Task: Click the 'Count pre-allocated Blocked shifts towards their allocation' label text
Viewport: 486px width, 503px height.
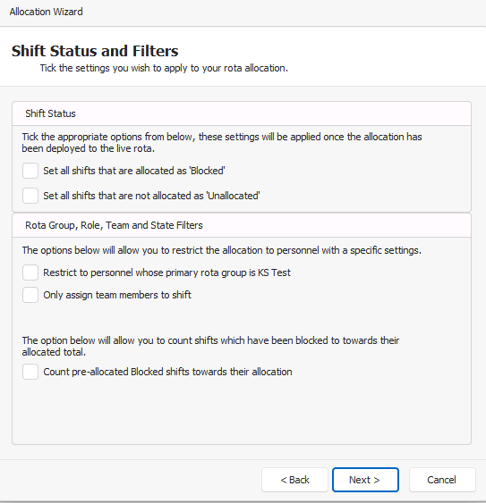Action: tap(168, 372)
